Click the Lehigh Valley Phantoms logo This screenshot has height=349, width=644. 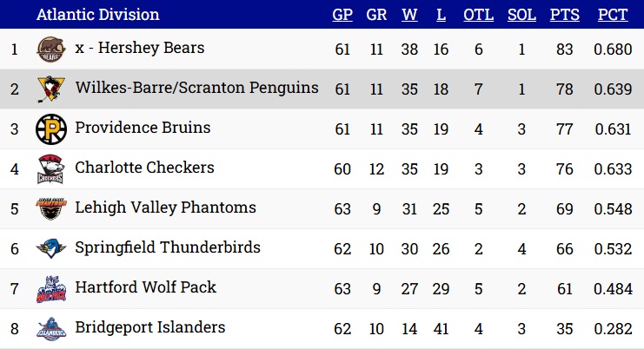pyautogui.click(x=51, y=208)
